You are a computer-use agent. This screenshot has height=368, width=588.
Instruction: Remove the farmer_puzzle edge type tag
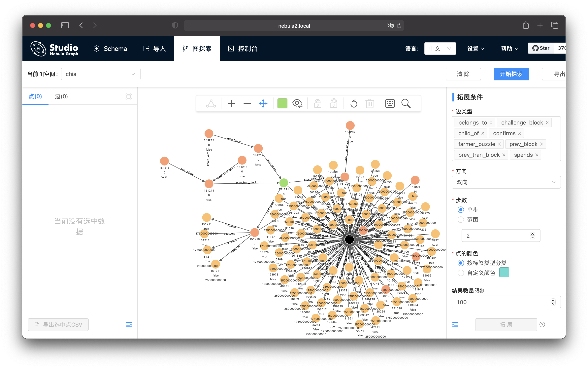coord(499,144)
